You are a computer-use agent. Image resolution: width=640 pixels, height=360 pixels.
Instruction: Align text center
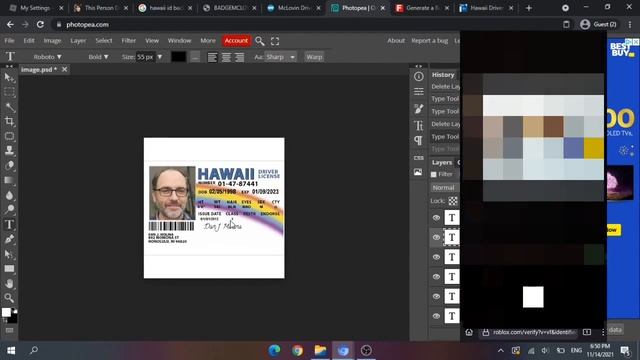click(226, 57)
